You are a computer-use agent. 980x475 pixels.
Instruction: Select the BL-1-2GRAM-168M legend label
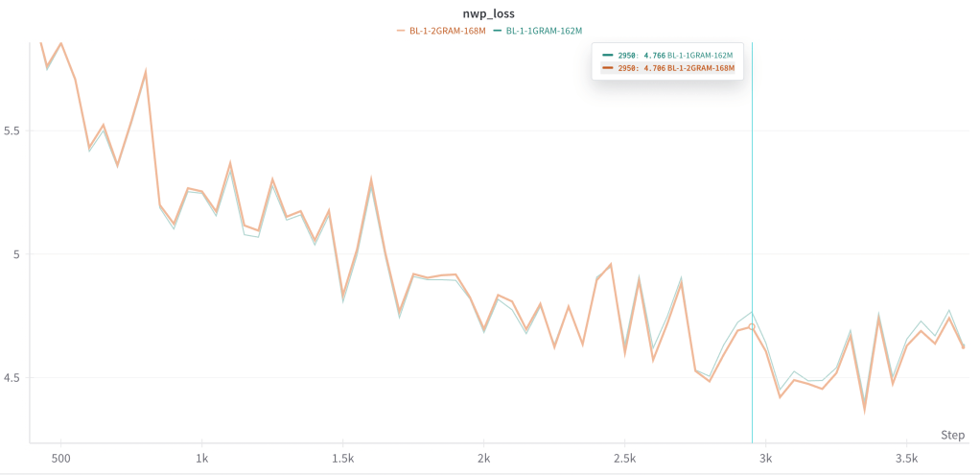pos(447,31)
